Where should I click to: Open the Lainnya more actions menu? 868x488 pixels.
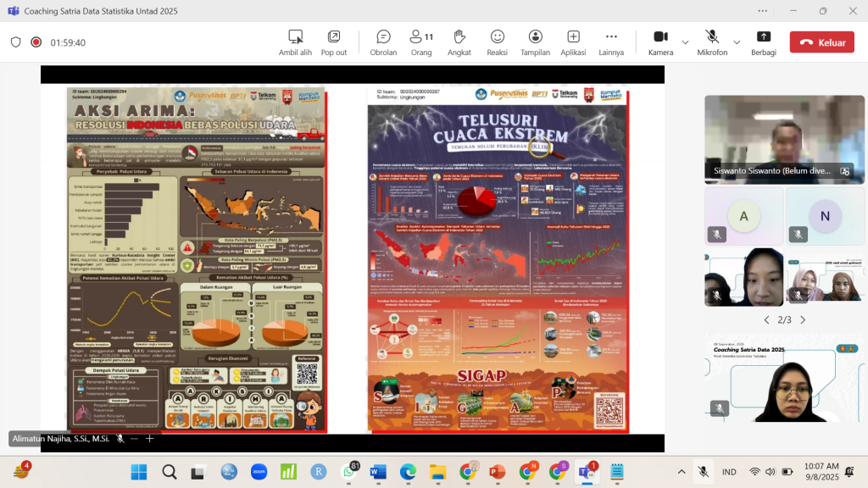(610, 42)
